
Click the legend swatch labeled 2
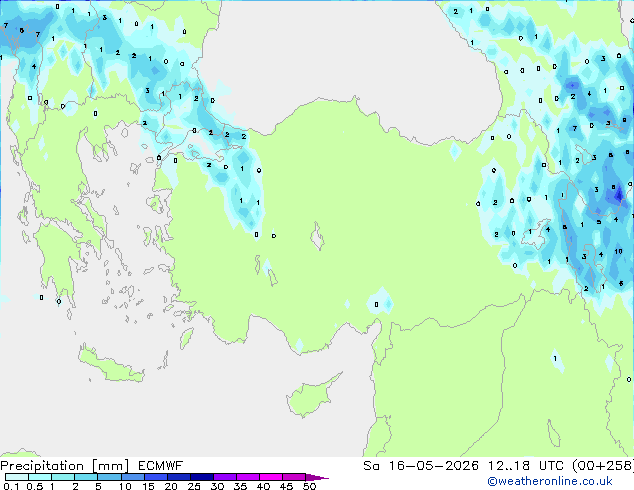click(x=86, y=477)
